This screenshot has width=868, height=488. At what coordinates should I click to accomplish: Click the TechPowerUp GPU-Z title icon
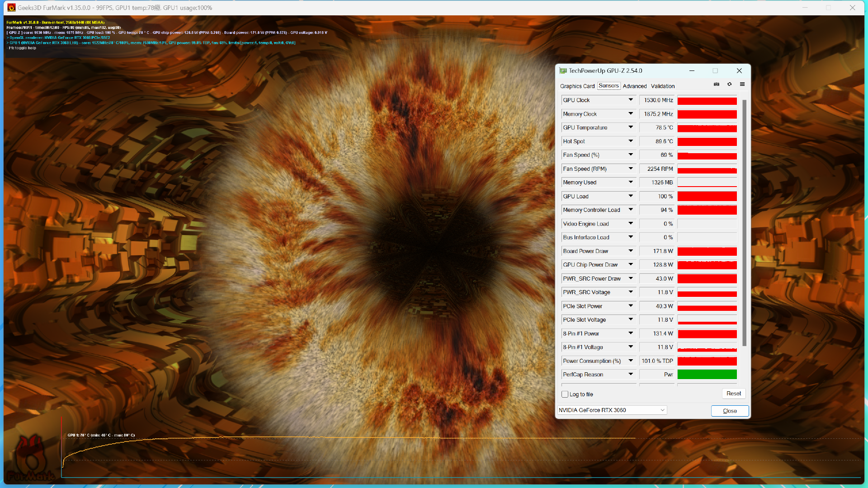click(562, 70)
